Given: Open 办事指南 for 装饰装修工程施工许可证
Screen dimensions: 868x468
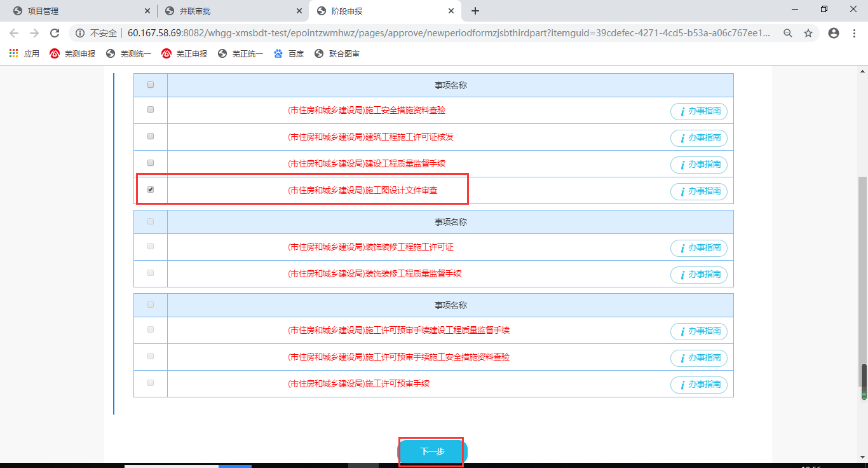Looking at the screenshot, I should click(x=699, y=248).
